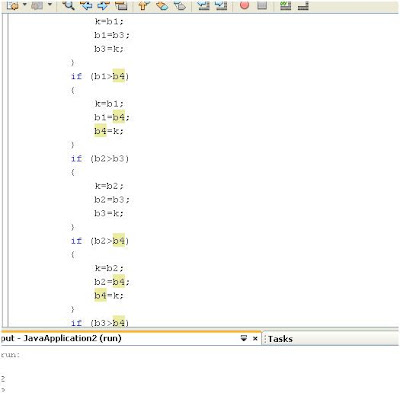Click the Next Bookmark icon

click(x=162, y=5)
